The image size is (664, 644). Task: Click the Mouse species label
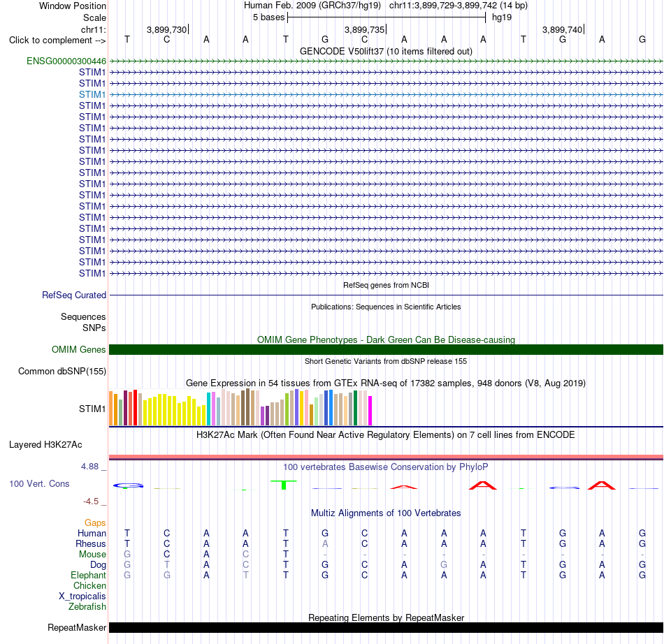[x=92, y=555]
